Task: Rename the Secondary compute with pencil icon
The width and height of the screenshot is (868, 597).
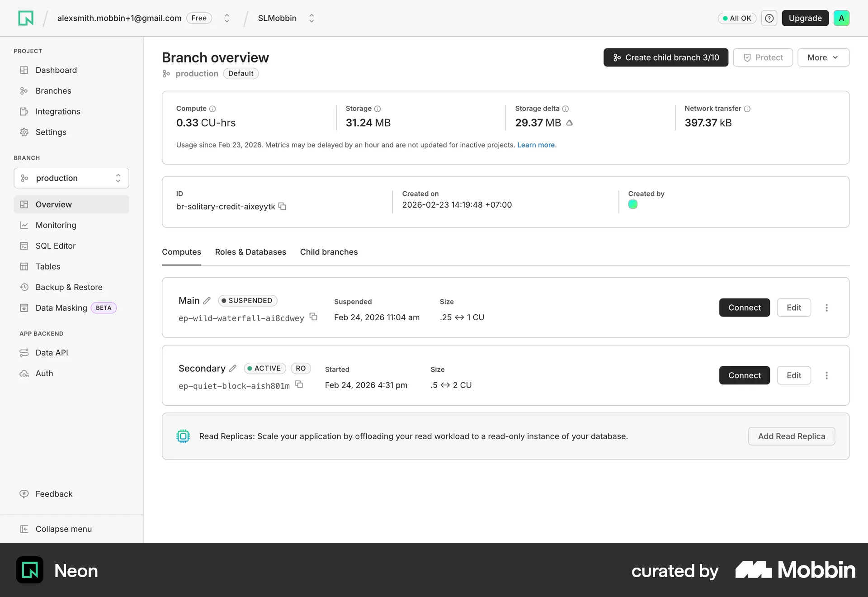Action: 232,369
